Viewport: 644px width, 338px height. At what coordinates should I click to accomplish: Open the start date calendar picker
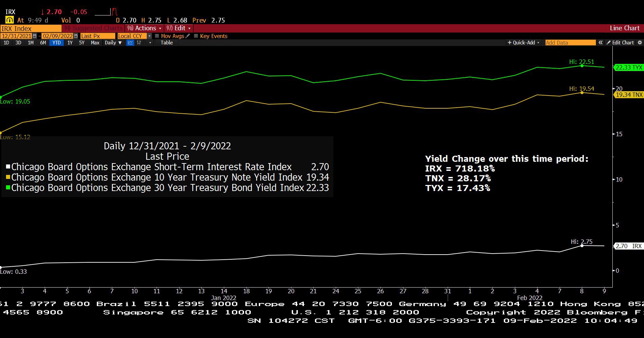[x=35, y=36]
